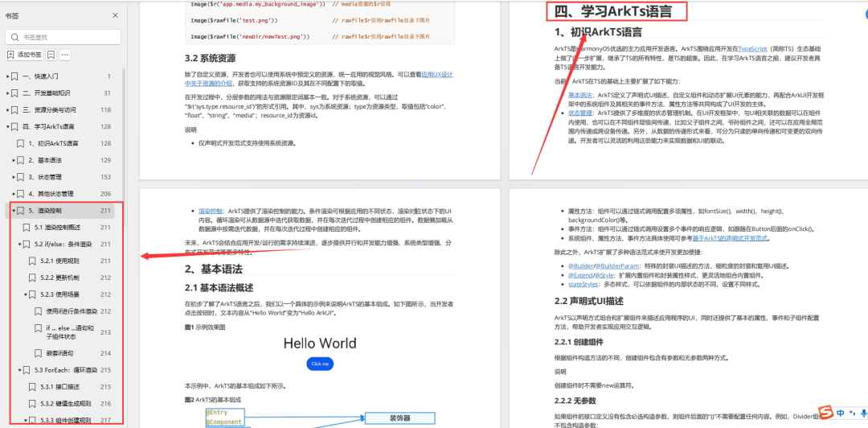Click bookmark icon of 1、初识ArkTS语言
Image resolution: width=868 pixels, height=428 pixels.
click(x=20, y=143)
